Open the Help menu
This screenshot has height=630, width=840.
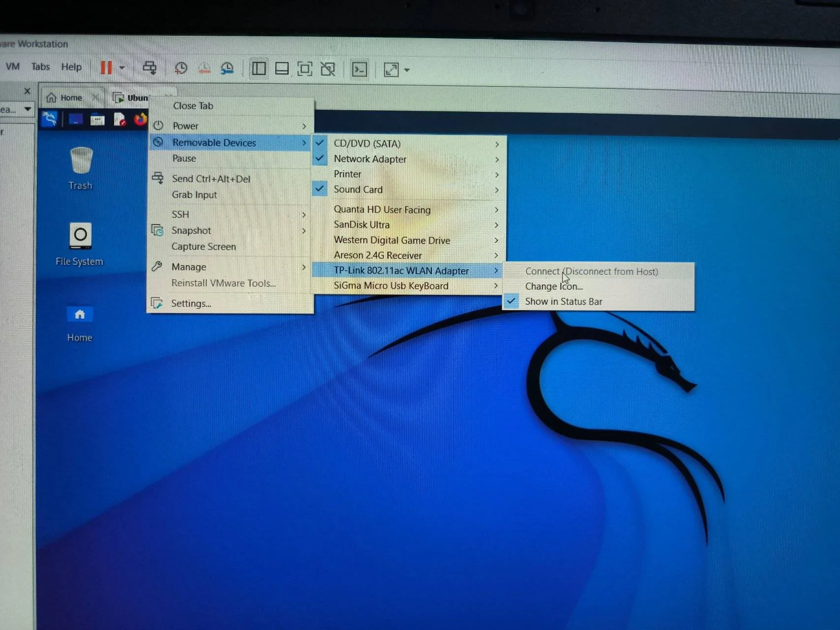point(71,67)
